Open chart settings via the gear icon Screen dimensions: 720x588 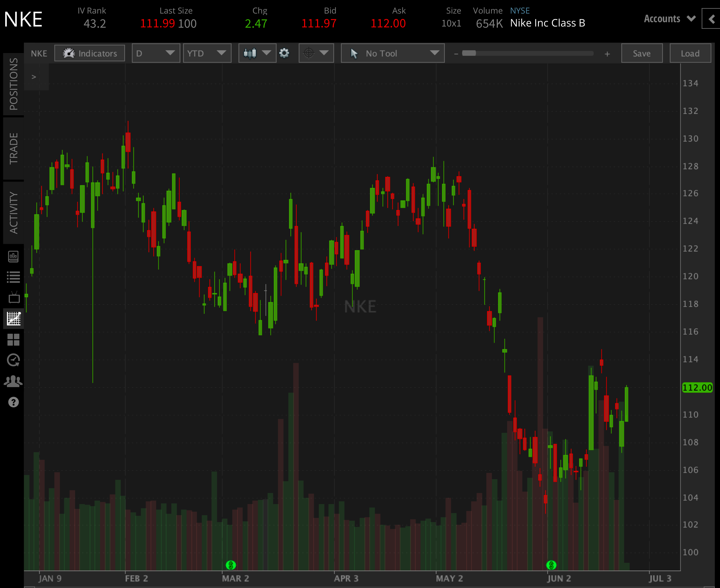tap(284, 53)
